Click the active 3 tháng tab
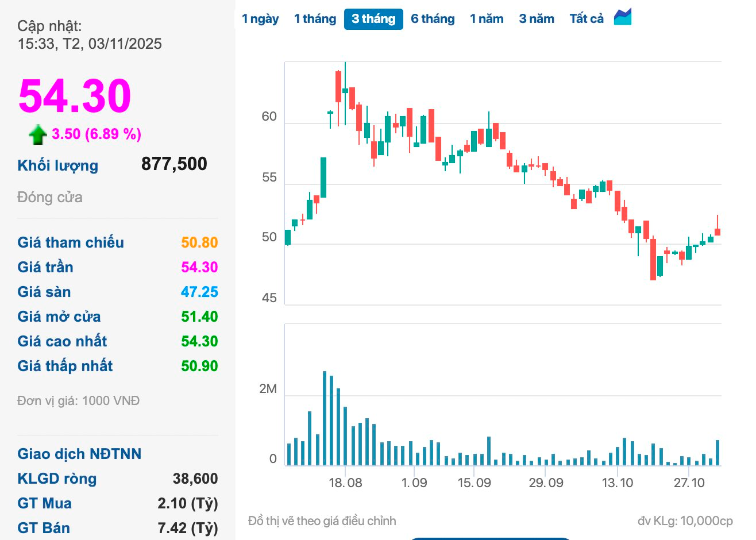756x540 pixels. pos(373,19)
